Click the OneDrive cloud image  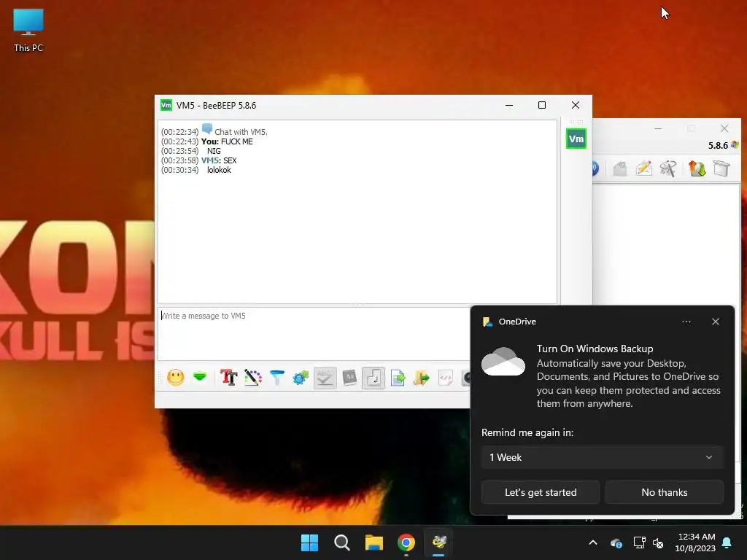(x=503, y=362)
